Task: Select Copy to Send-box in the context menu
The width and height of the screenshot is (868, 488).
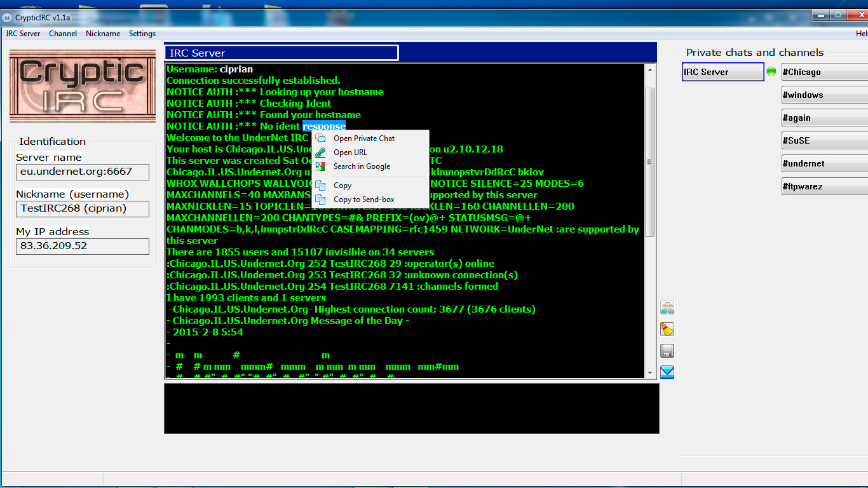Action: pos(370,200)
